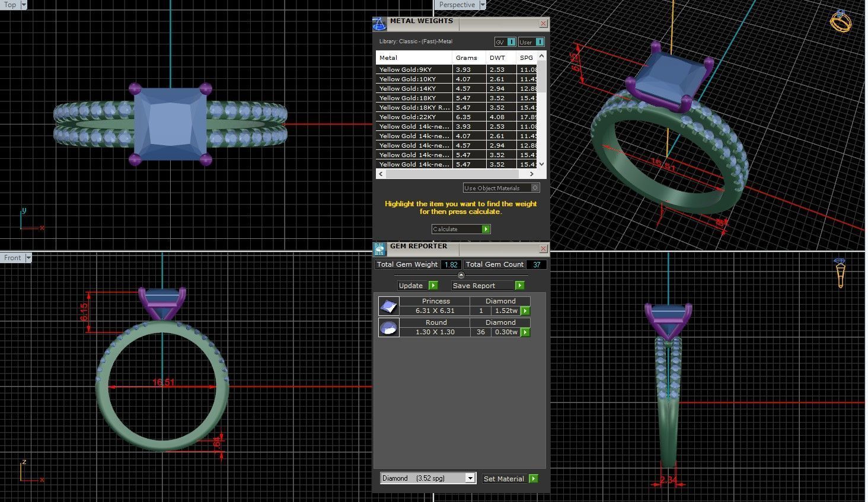Click the Grams column header
Viewport: 868px width, 502px height.
(469, 58)
